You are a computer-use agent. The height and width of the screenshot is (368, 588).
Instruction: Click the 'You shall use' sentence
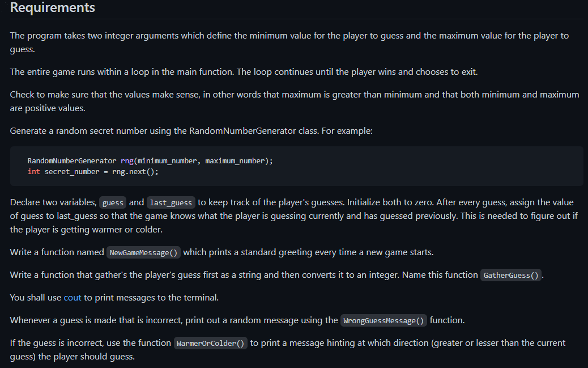point(114,297)
